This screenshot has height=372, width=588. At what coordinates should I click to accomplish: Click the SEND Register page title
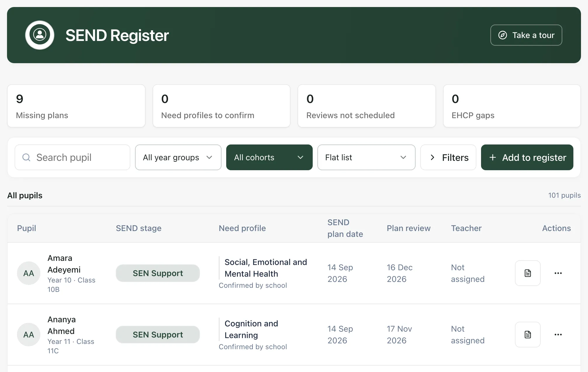117,35
